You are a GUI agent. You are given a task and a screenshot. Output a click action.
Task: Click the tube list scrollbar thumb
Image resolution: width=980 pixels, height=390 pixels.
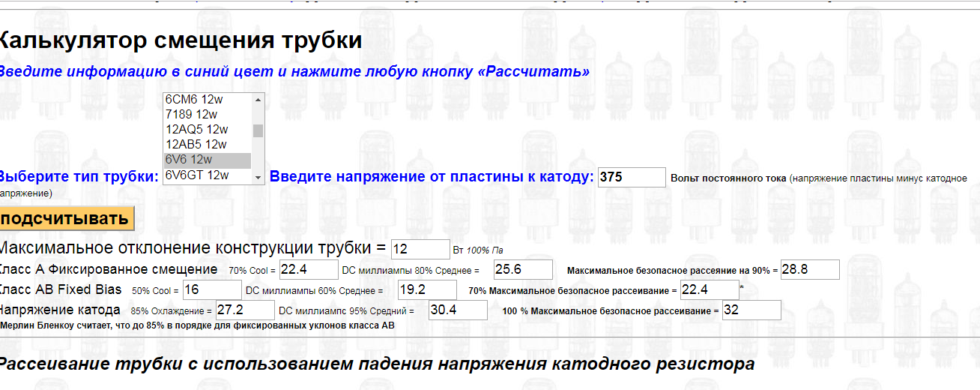(258, 130)
